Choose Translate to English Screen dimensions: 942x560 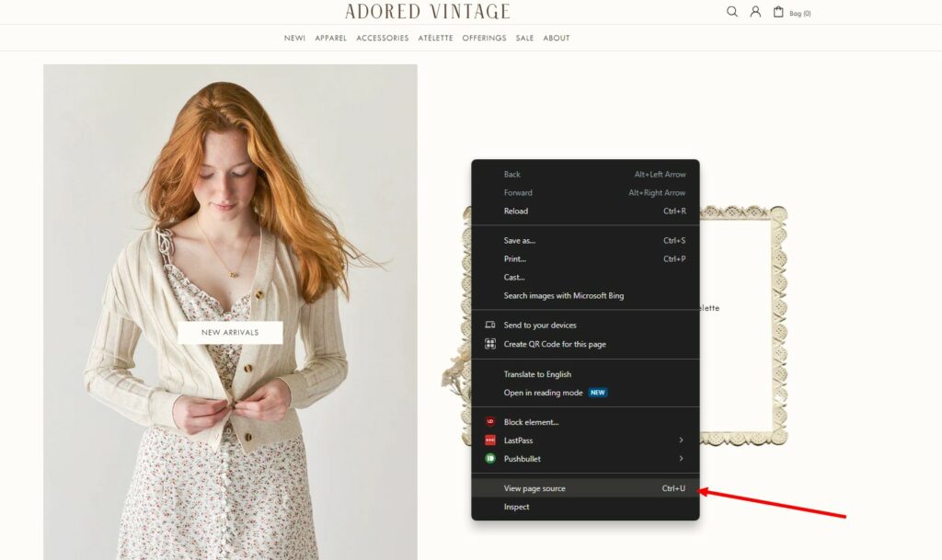pyautogui.click(x=537, y=374)
